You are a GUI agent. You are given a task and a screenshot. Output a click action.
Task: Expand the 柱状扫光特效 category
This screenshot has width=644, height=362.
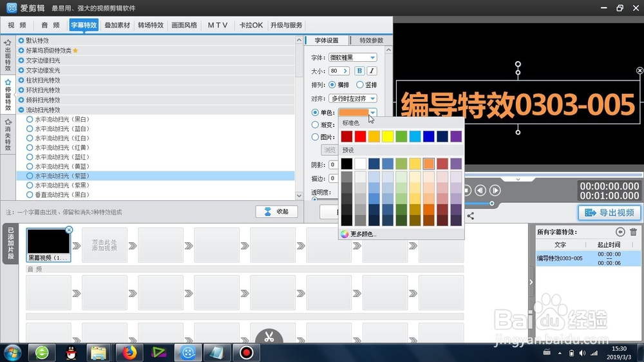point(21,80)
